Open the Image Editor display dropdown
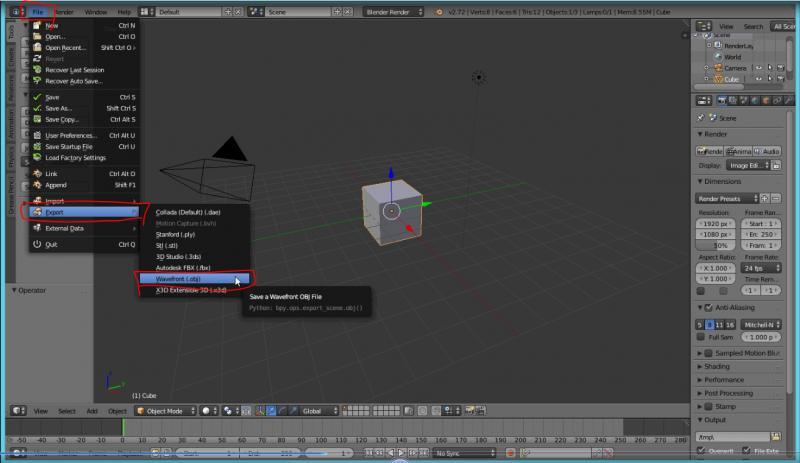800x463 pixels. click(748, 165)
